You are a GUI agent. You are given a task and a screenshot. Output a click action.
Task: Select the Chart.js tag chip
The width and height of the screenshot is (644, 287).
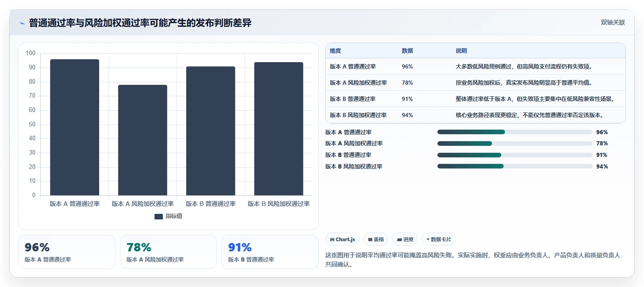(x=342, y=239)
